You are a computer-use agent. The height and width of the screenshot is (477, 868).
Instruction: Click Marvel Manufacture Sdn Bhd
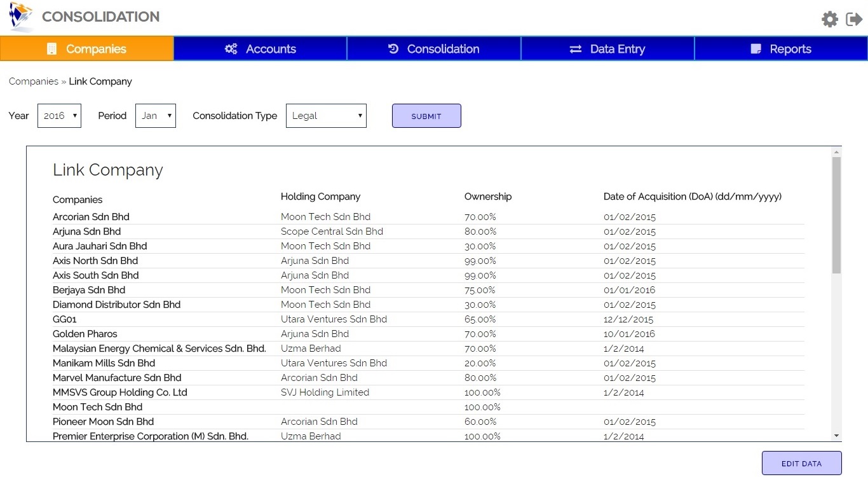point(117,378)
